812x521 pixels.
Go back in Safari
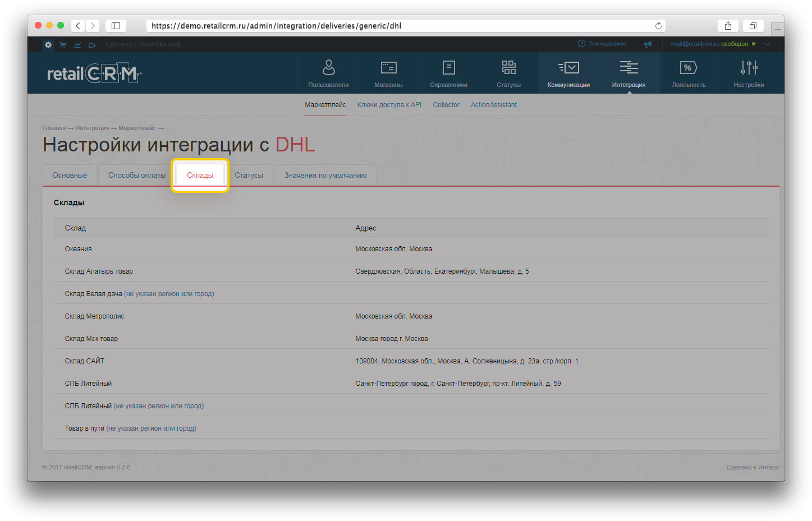78,26
